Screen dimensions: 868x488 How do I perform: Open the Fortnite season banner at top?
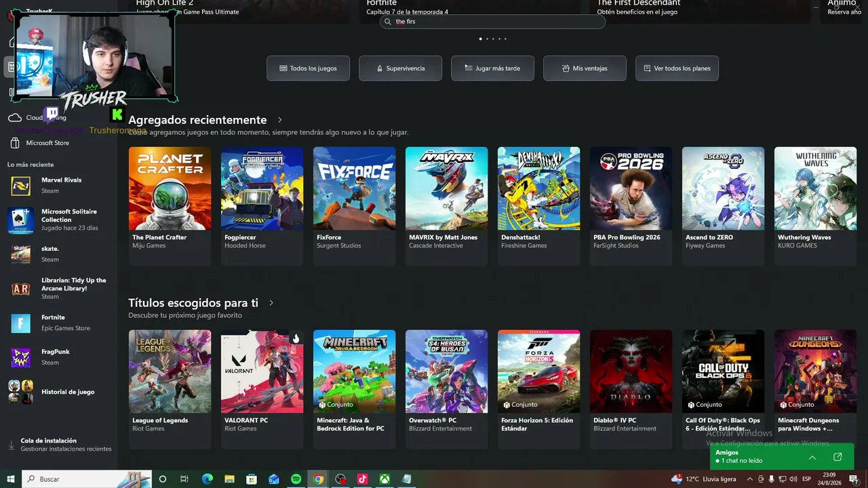pos(470,7)
